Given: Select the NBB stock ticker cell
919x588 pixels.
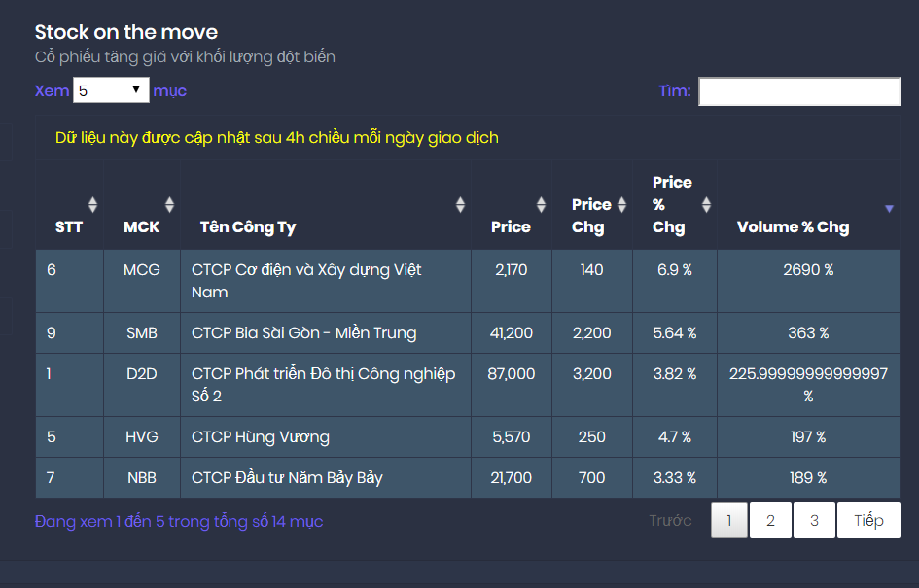Looking at the screenshot, I should [142, 477].
